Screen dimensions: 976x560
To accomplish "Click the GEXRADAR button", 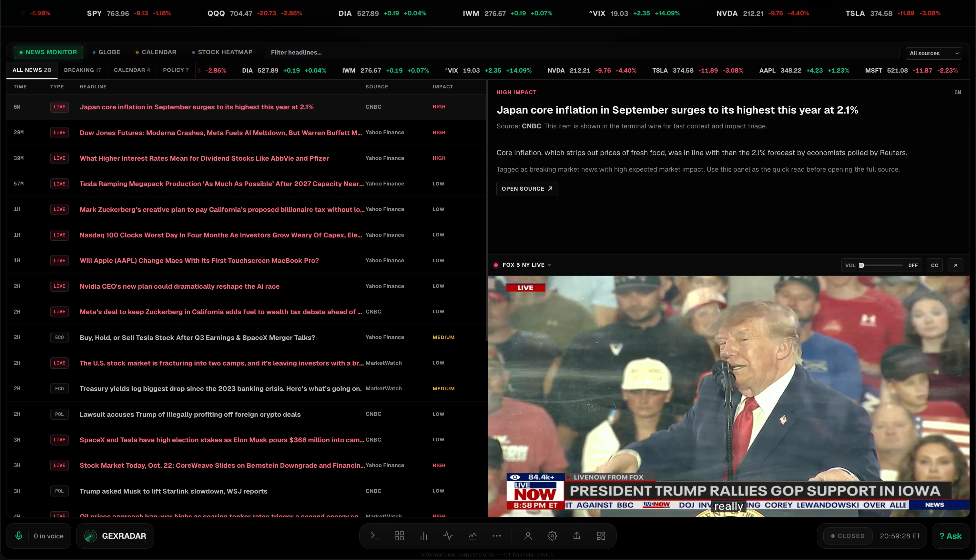I will (x=115, y=536).
